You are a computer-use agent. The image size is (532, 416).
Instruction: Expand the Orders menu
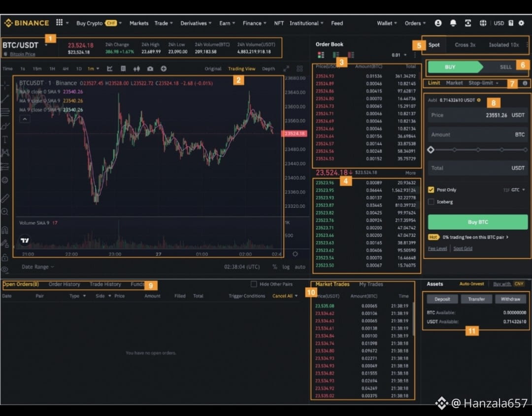pos(415,23)
